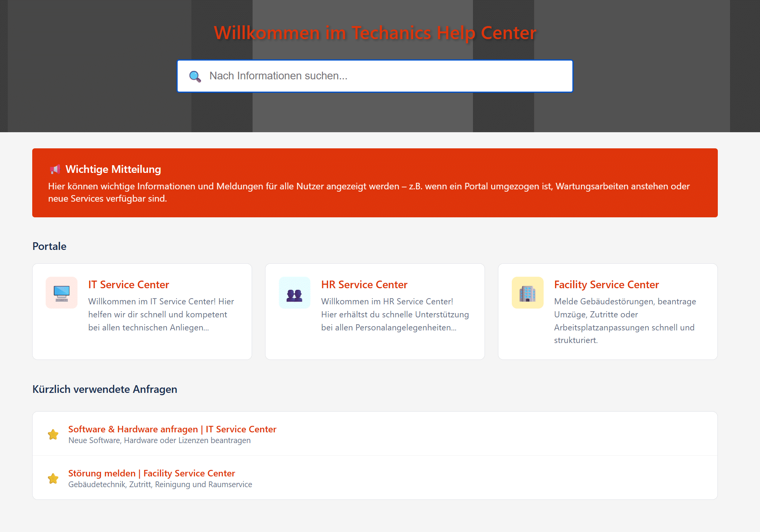Open 'Software & Hardware anfragen' recent request
The width and height of the screenshot is (760, 532).
point(172,429)
